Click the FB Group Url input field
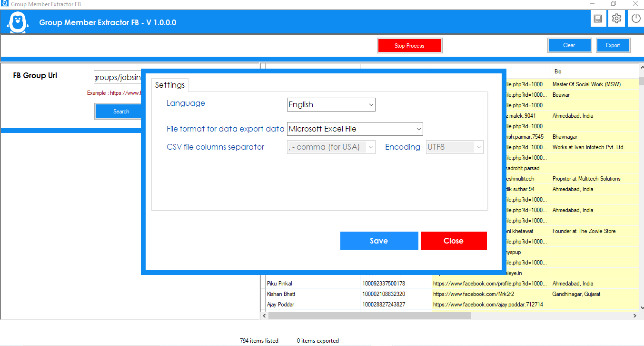Image resolution: width=644 pixels, height=346 pixels. click(118, 77)
